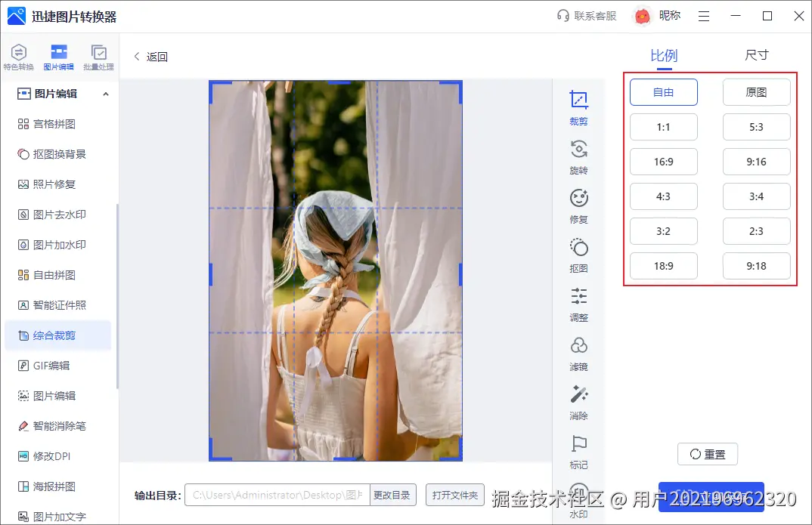Open the hamburger menu in title bar
This screenshot has height=525, width=812.
point(704,17)
